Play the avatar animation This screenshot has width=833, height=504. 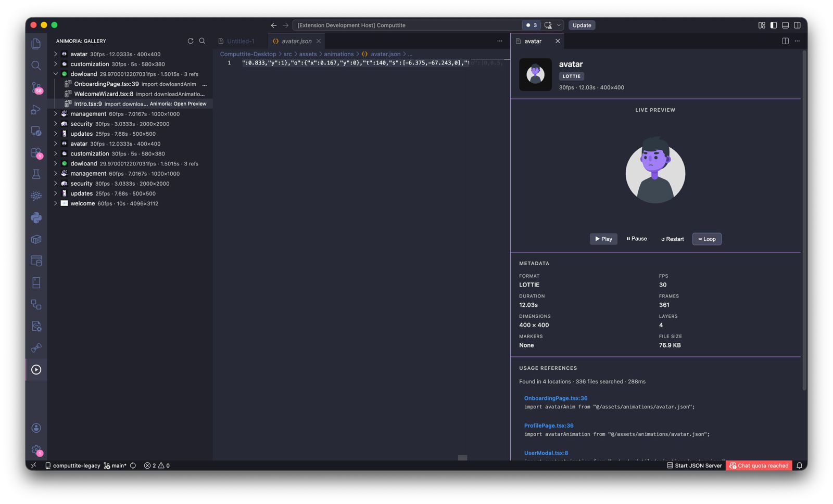point(603,239)
